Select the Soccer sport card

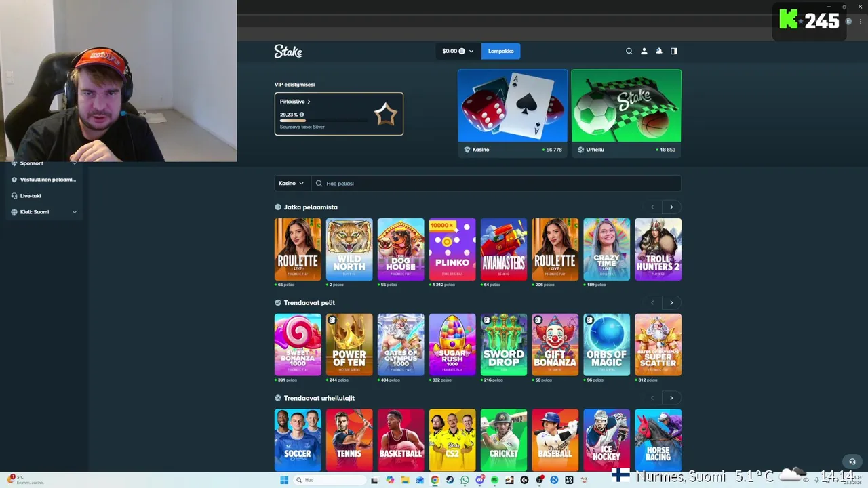tap(298, 440)
